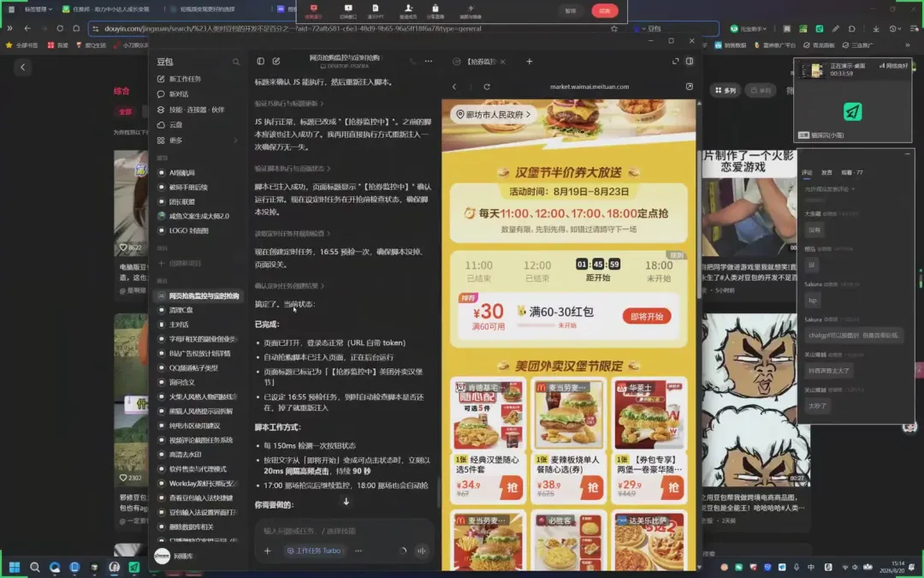Click the plus attachment icon in input box
This screenshot has width=924, height=578.
[x=268, y=551]
